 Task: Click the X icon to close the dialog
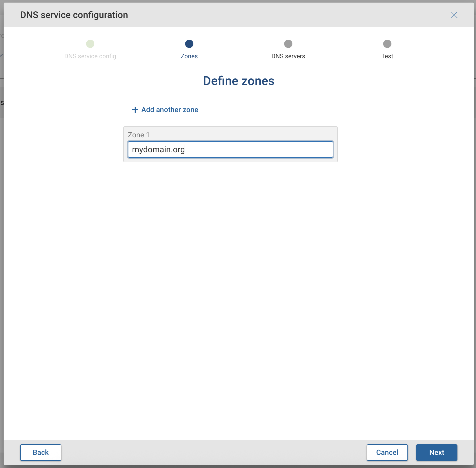click(x=454, y=15)
